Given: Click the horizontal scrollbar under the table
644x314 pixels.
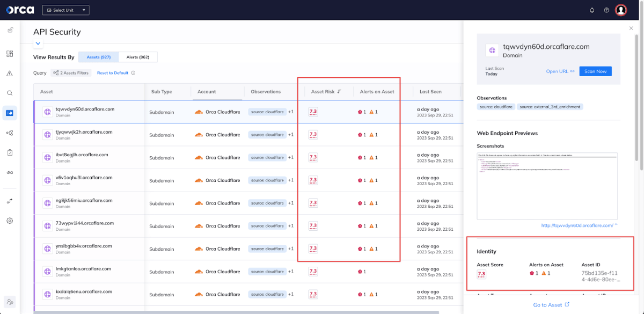Looking at the screenshot, I should click(236, 312).
